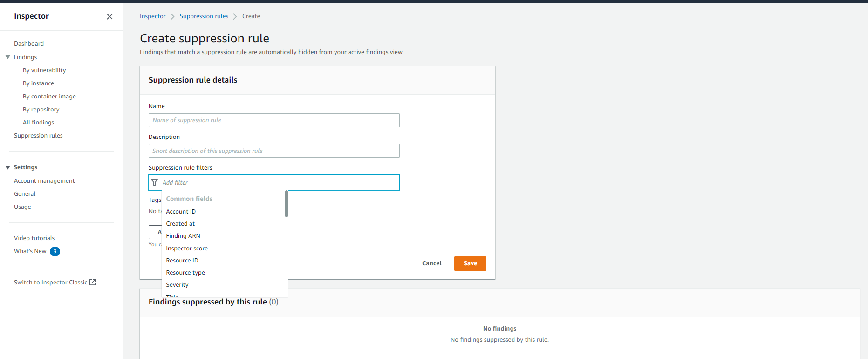
Task: Focus the Name input field
Action: (x=274, y=120)
